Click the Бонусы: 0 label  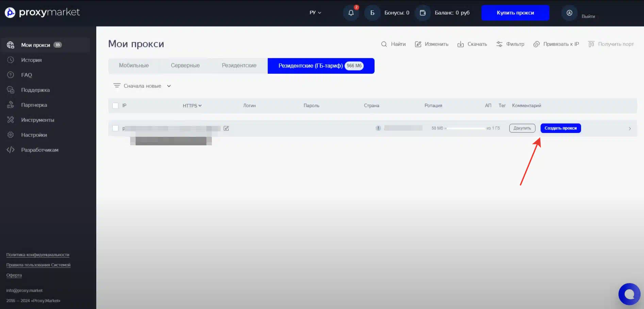[397, 13]
